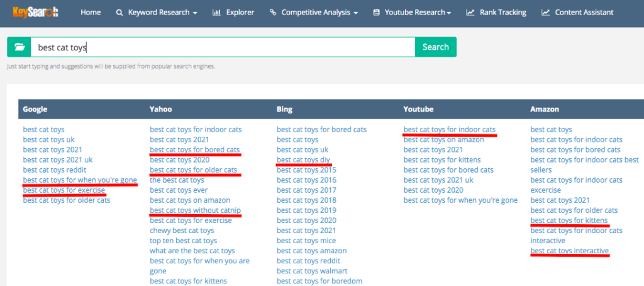644x286 pixels.
Task: Click the Google column header
Action: pyautogui.click(x=35, y=110)
